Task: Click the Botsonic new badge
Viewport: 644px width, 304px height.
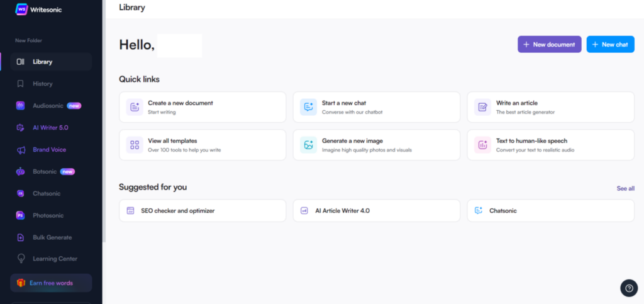Action: (x=67, y=172)
